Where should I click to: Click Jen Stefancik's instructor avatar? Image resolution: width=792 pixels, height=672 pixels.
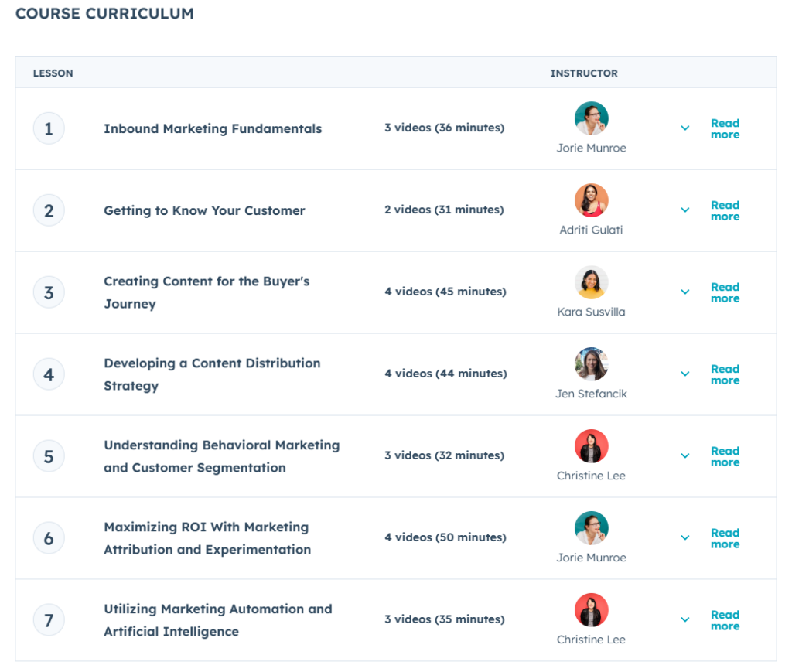click(x=591, y=364)
